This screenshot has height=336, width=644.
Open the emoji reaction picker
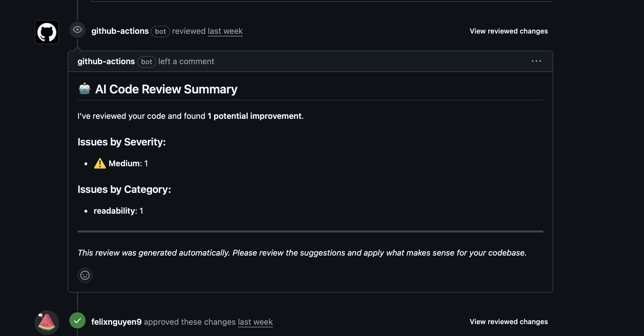click(x=85, y=275)
